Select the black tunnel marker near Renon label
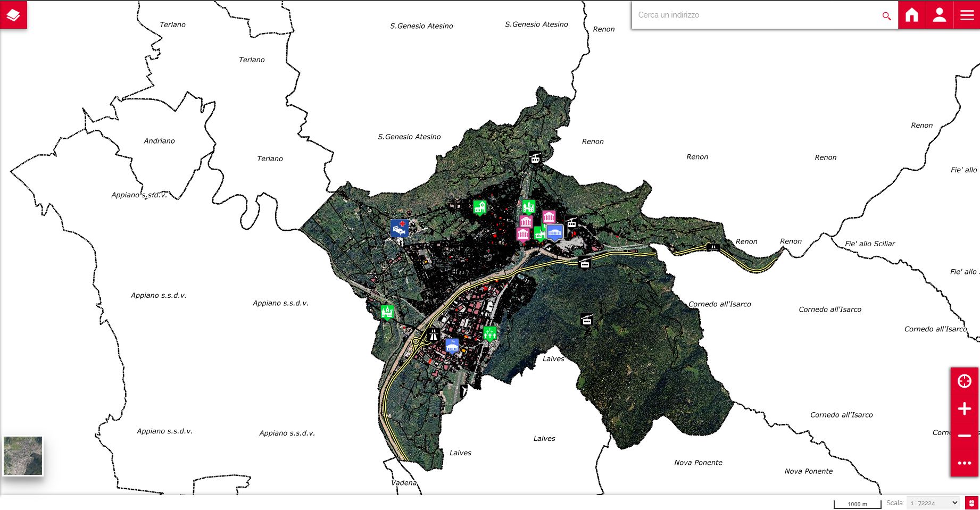The height and width of the screenshot is (510, 980). click(x=713, y=247)
